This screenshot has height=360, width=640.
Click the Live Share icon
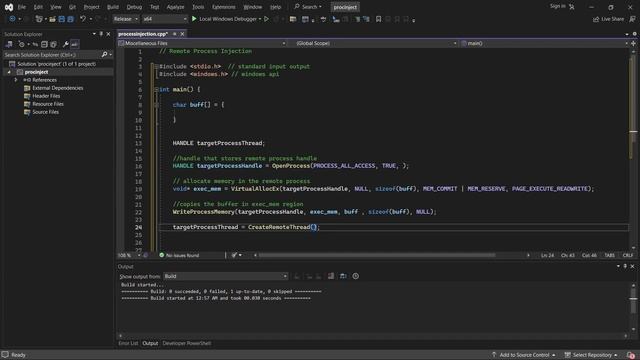click(596, 19)
